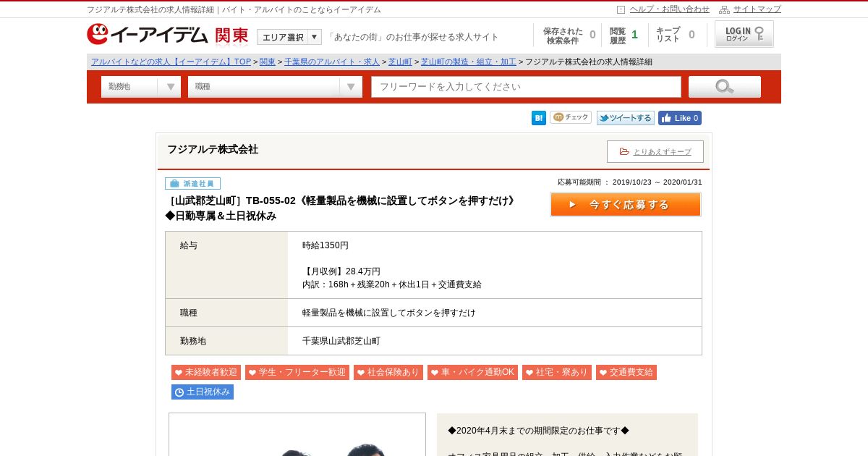
Task: Click ツイートする button
Action: tap(626, 118)
